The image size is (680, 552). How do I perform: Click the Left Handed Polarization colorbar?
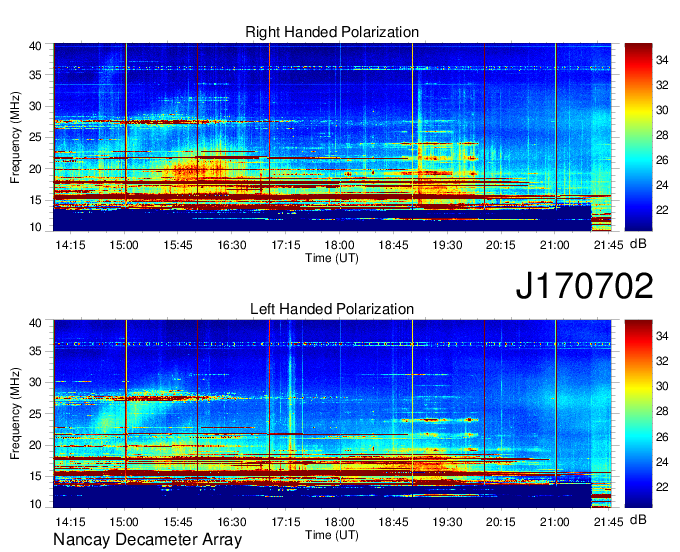pos(638,414)
